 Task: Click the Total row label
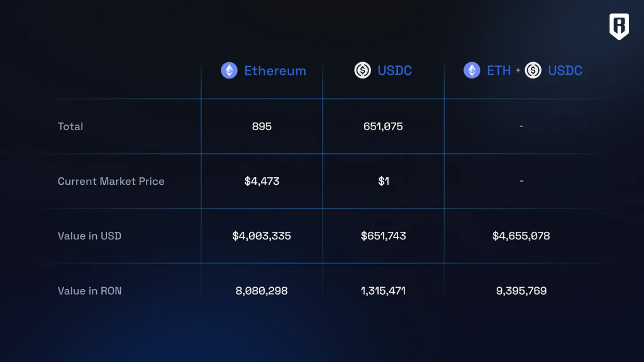[x=70, y=126]
